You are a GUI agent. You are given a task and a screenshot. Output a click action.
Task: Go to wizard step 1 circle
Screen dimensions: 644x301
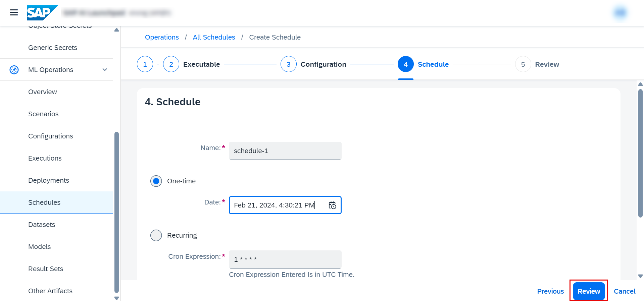(x=145, y=64)
